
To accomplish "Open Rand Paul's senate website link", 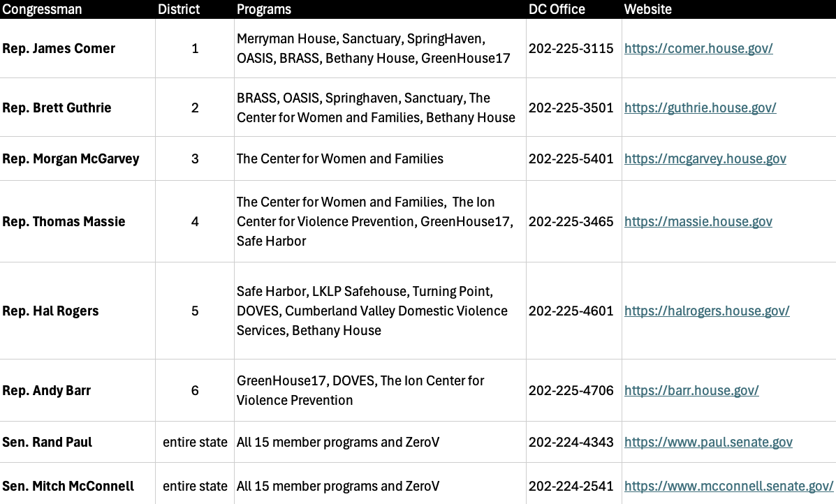I will pyautogui.click(x=708, y=443).
